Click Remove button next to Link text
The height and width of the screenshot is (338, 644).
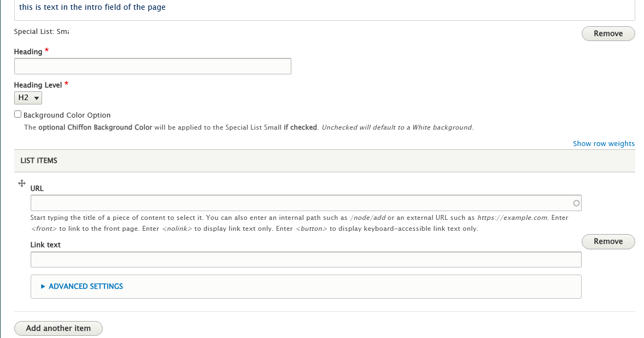608,241
